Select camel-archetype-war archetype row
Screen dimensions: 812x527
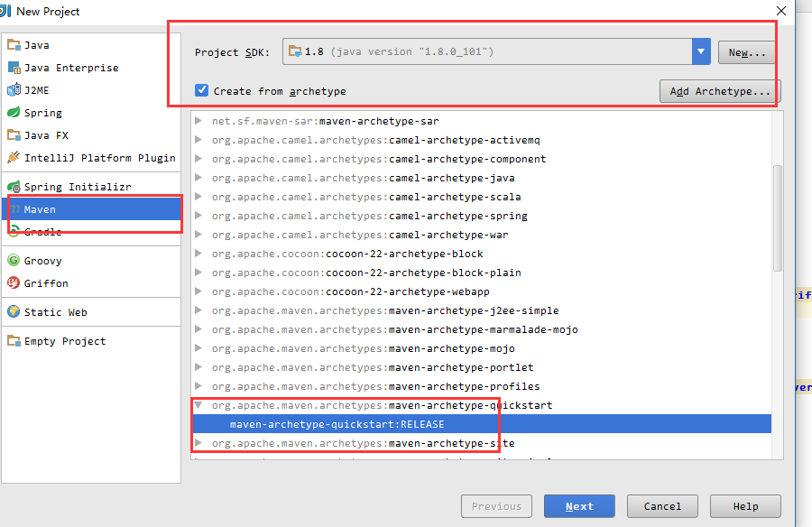tap(482, 235)
